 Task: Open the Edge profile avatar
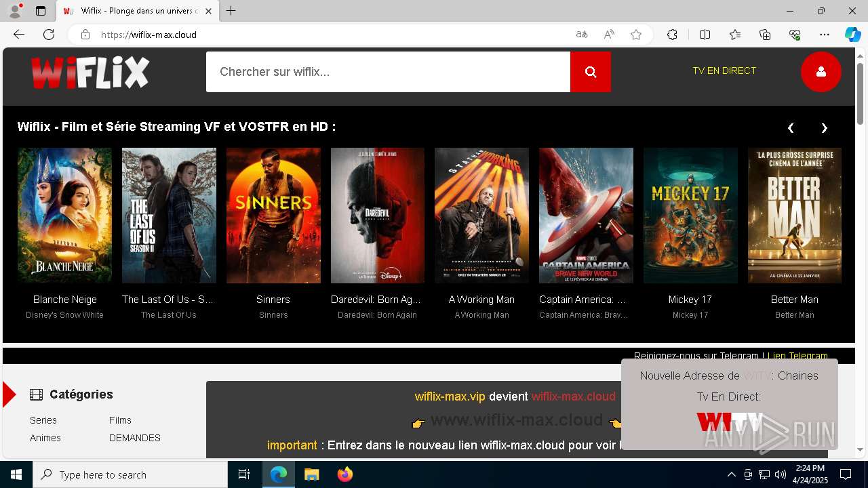15,11
